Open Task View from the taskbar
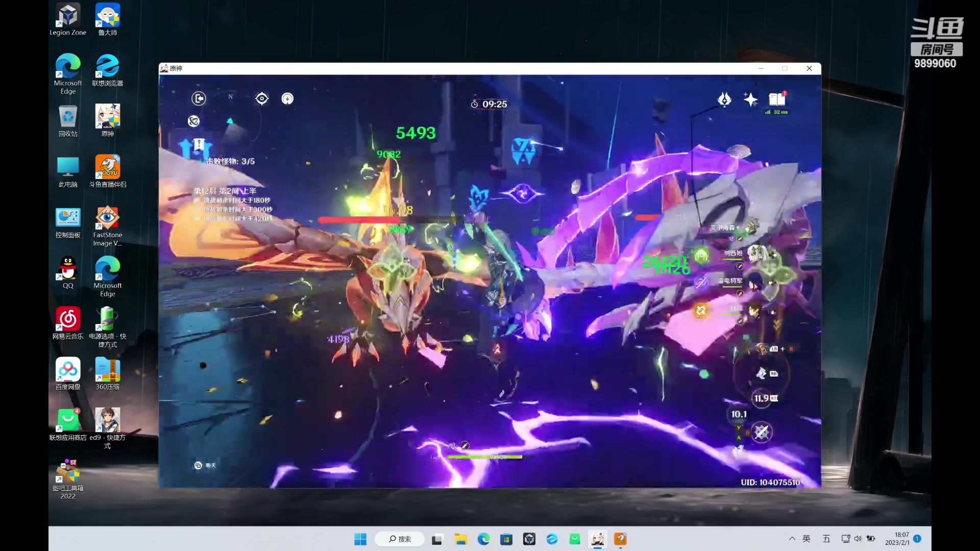Screen dimensions: 980x551 437,539
